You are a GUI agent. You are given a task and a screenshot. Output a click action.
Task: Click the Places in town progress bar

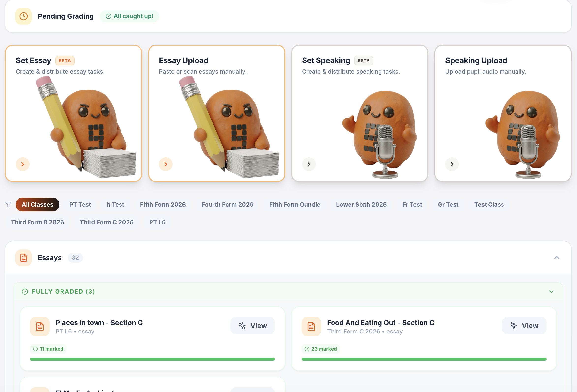[152, 359]
